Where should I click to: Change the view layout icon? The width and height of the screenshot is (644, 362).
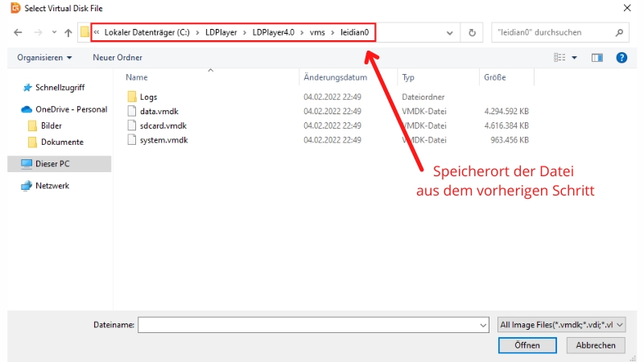pos(559,57)
